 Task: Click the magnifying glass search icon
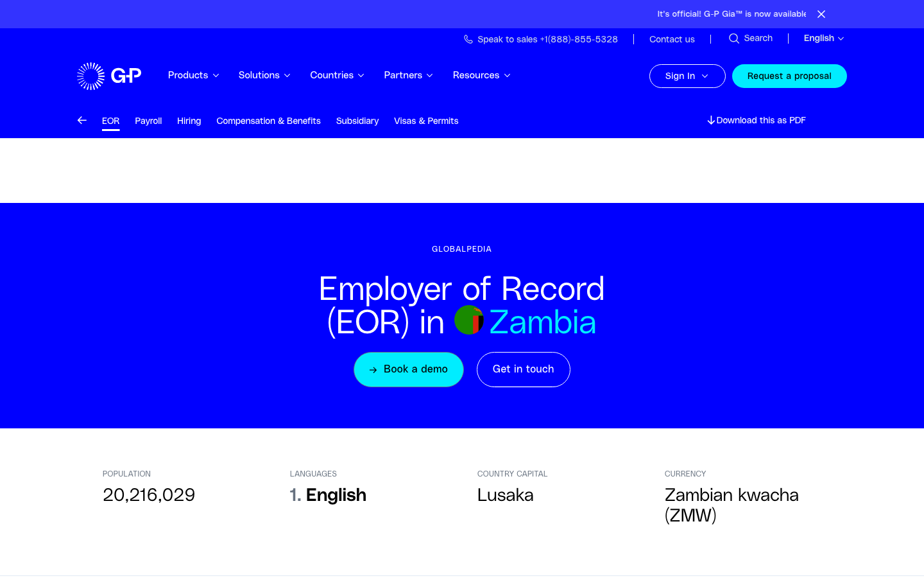point(734,39)
